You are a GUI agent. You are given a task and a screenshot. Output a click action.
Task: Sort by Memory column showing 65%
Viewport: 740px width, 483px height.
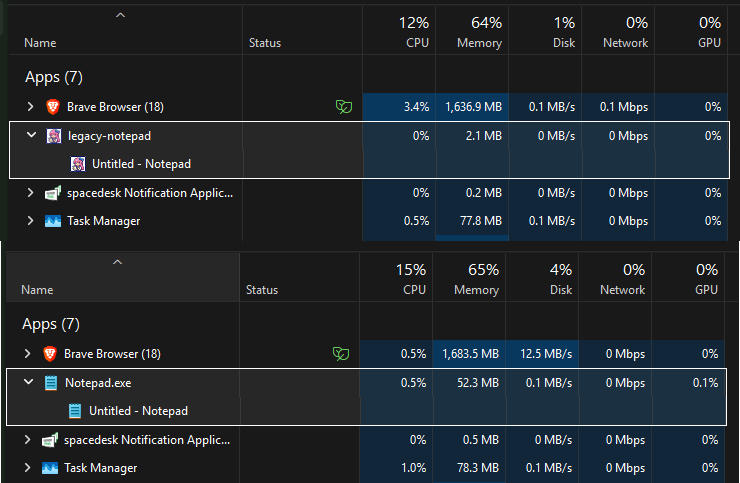[475, 279]
